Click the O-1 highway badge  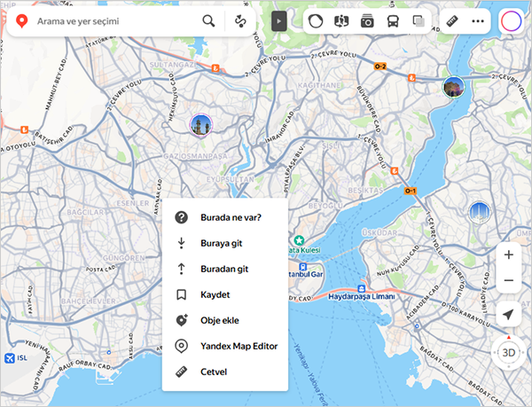click(x=411, y=191)
